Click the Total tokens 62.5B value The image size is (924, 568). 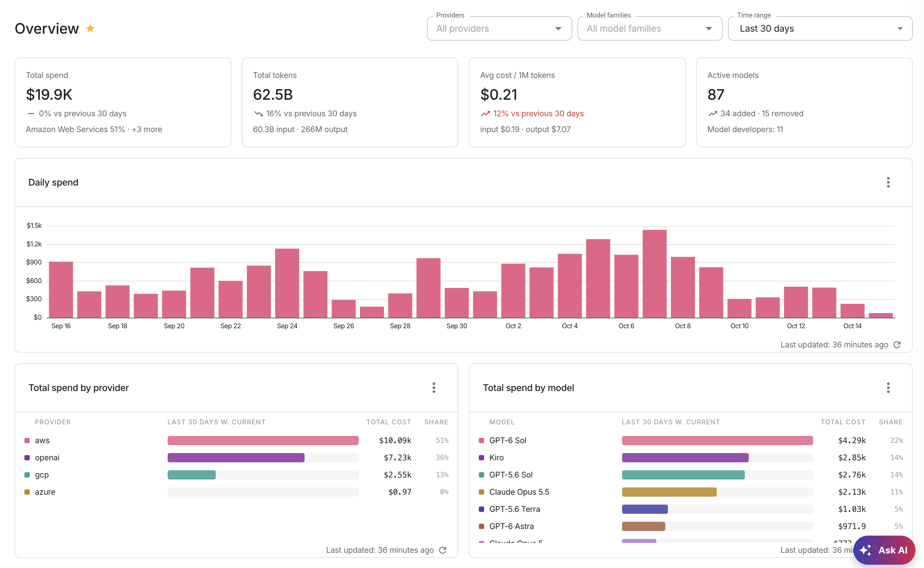(x=273, y=95)
